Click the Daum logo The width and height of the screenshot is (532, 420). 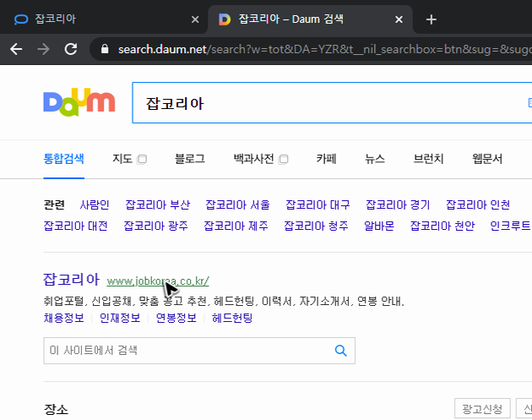79,102
